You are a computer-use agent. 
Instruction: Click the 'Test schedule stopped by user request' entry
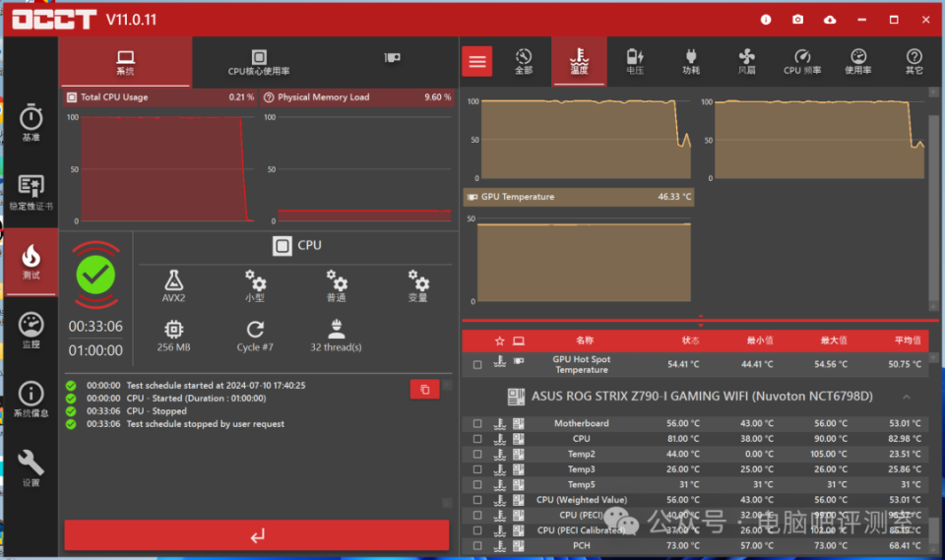[x=206, y=424]
